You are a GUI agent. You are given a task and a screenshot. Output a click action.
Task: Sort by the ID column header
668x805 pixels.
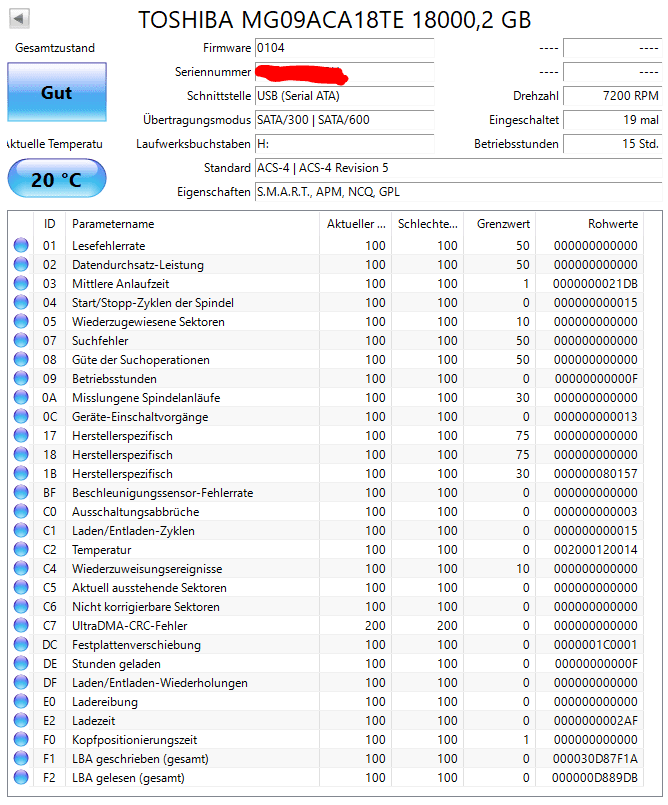pyautogui.click(x=49, y=224)
